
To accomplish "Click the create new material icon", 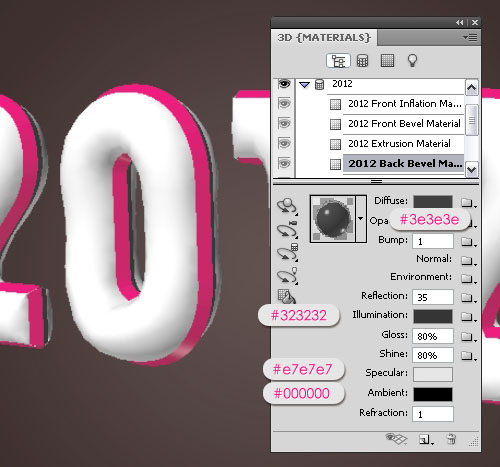I will click(426, 440).
